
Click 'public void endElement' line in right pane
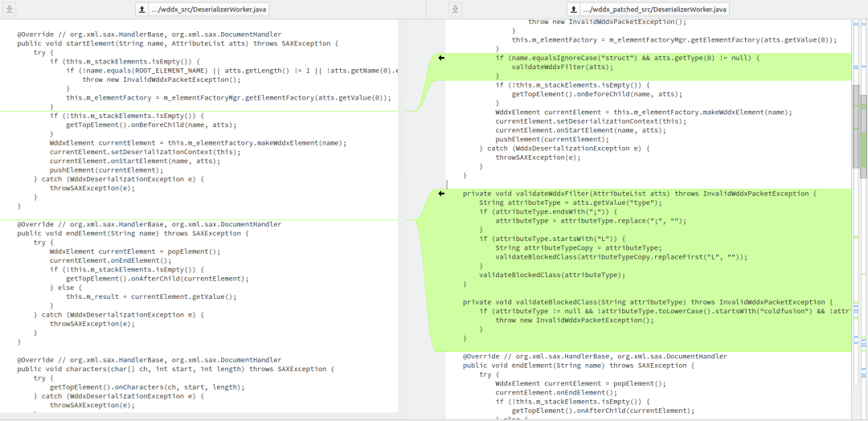[579, 366]
